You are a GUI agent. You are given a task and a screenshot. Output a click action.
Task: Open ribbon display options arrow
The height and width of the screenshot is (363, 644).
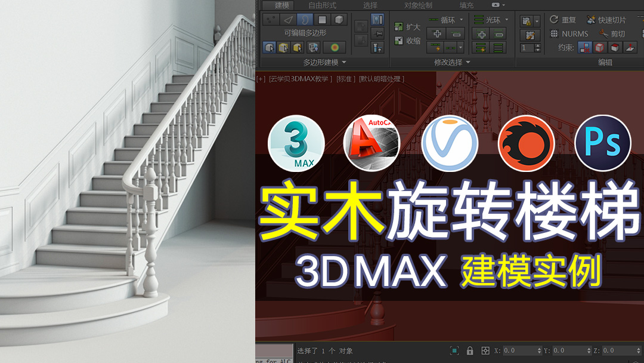pos(504,5)
